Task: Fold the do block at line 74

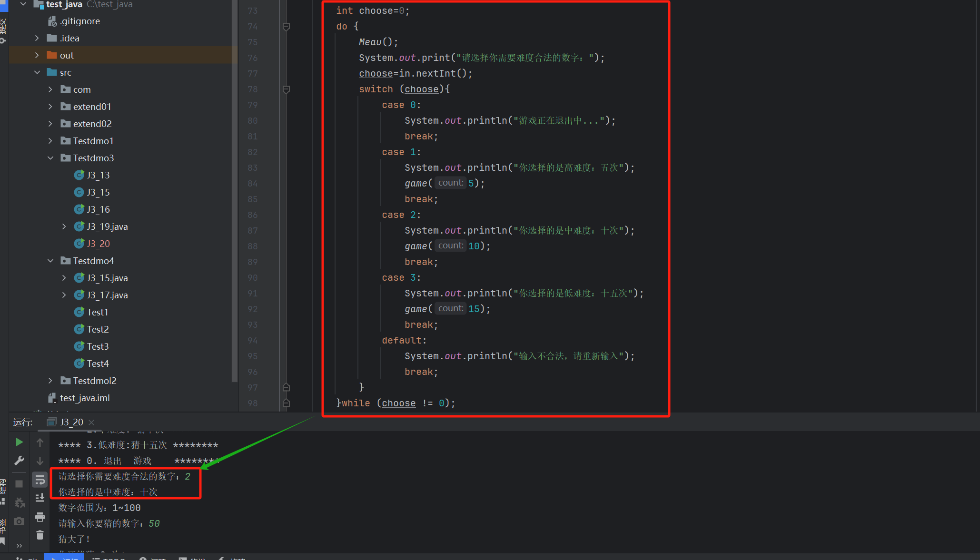Action: tap(286, 27)
